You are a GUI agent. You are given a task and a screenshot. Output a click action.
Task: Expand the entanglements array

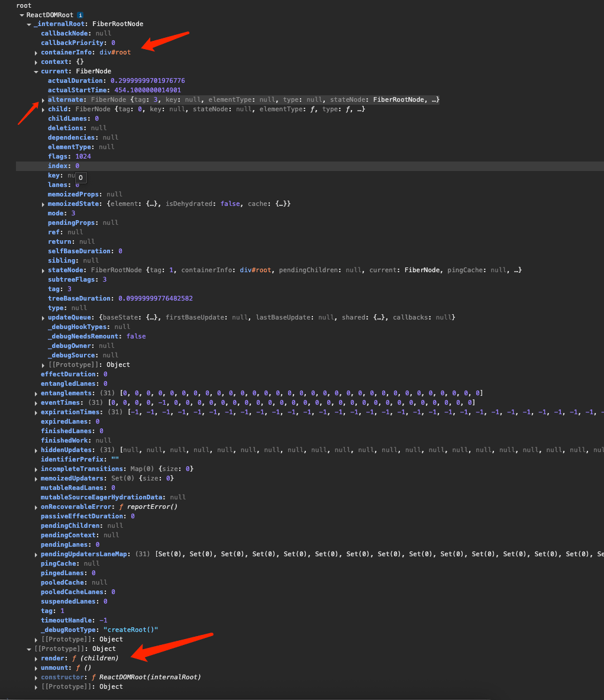[36, 393]
